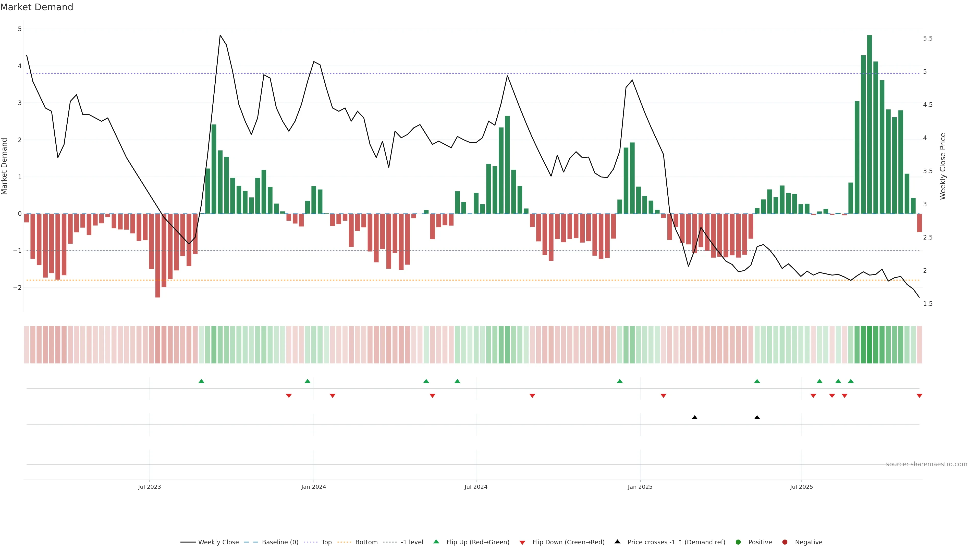Click the -1 level legend entry

(412, 542)
